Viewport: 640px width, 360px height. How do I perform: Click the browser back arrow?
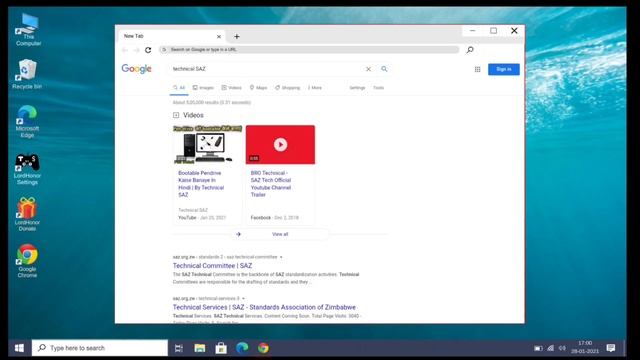click(x=125, y=50)
